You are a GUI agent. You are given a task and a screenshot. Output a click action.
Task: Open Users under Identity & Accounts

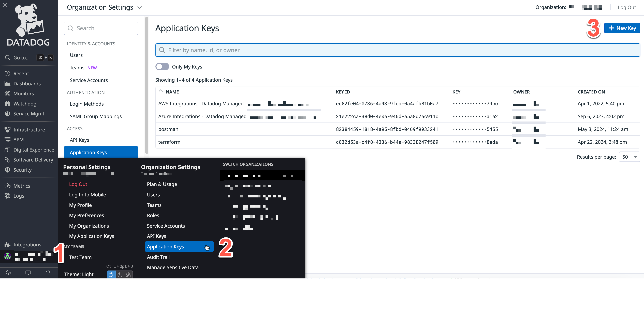76,55
